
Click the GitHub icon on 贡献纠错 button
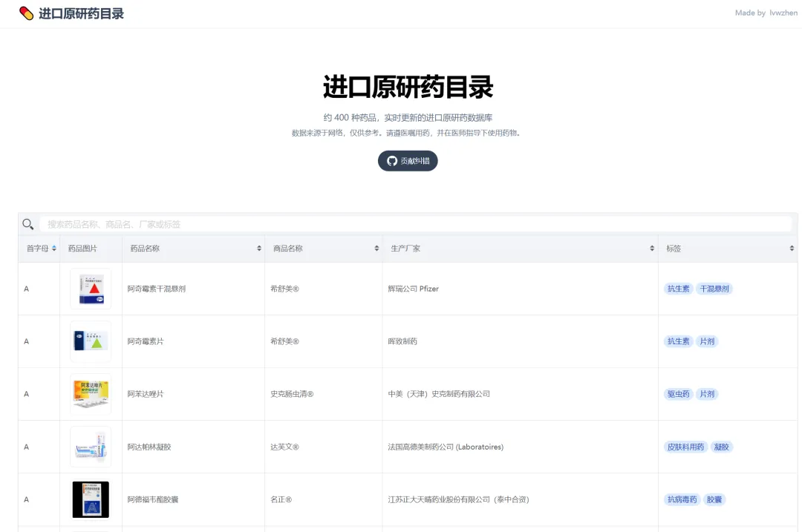(392, 161)
